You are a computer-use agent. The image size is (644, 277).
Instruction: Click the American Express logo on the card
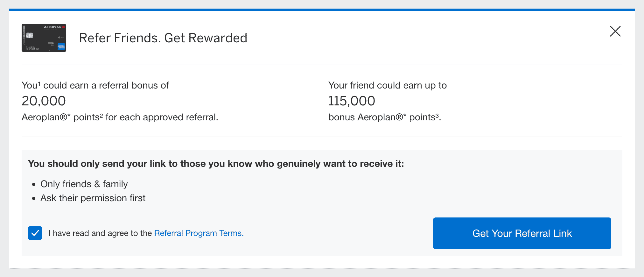click(x=61, y=47)
